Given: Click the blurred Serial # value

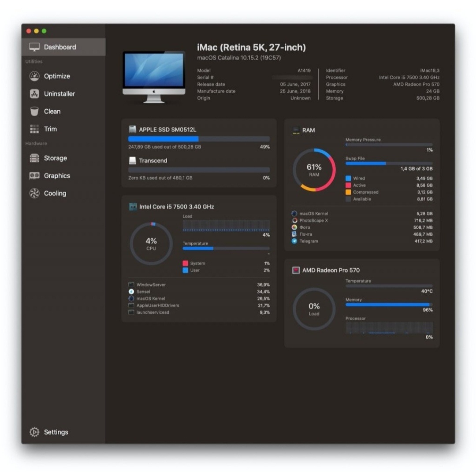Looking at the screenshot, I should (x=291, y=78).
